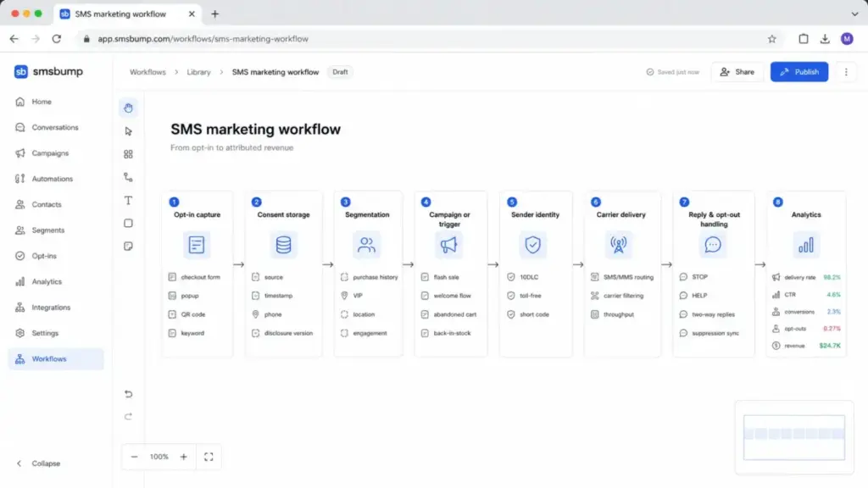Click the Opt-in capture form icon
This screenshot has height=488, width=868.
click(x=197, y=245)
